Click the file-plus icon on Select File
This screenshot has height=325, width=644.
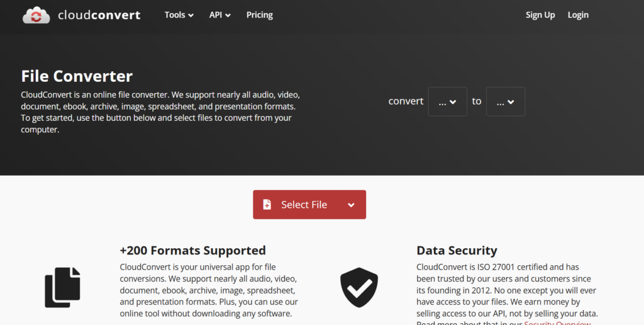coord(267,205)
